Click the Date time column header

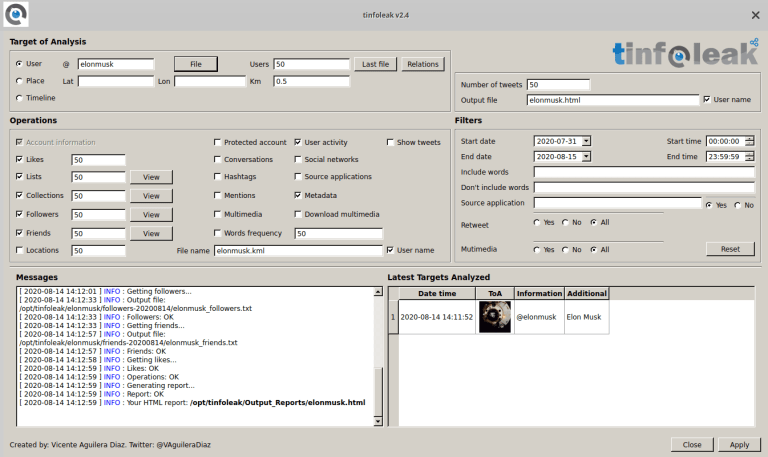pos(437,293)
